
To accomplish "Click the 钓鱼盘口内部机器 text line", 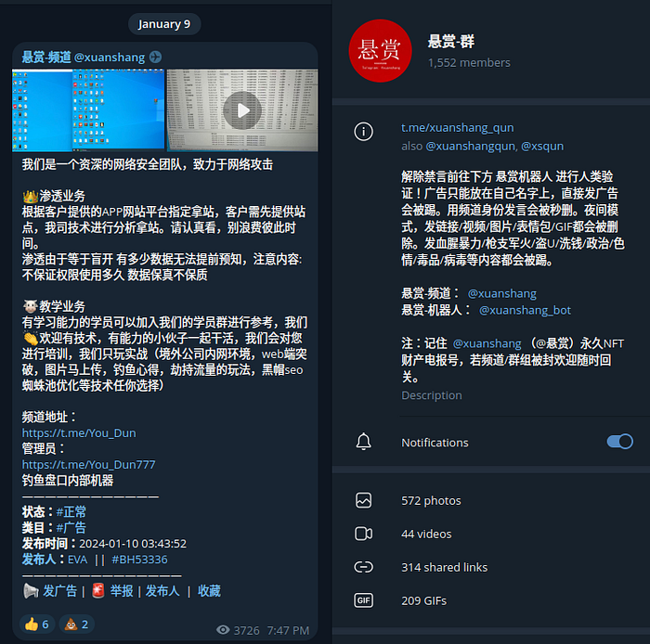I will [68, 481].
